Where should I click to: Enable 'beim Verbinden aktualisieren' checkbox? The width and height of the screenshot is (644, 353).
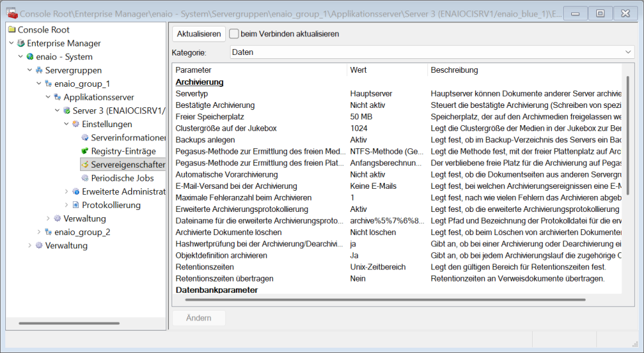coord(234,34)
